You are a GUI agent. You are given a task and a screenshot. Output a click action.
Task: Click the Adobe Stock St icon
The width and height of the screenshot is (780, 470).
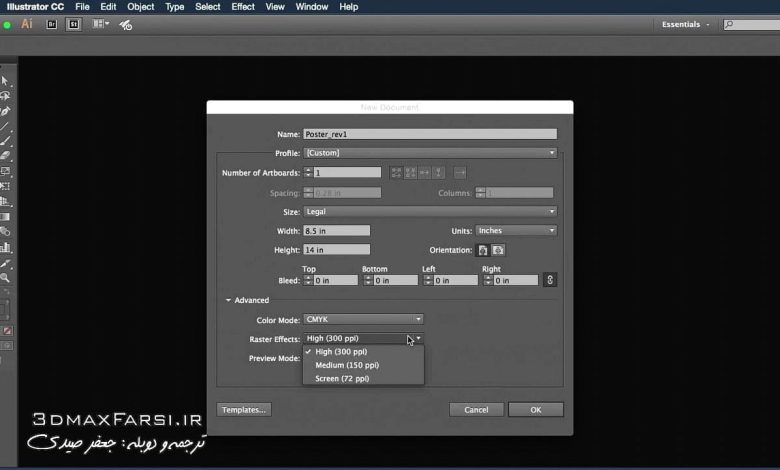[x=74, y=24]
